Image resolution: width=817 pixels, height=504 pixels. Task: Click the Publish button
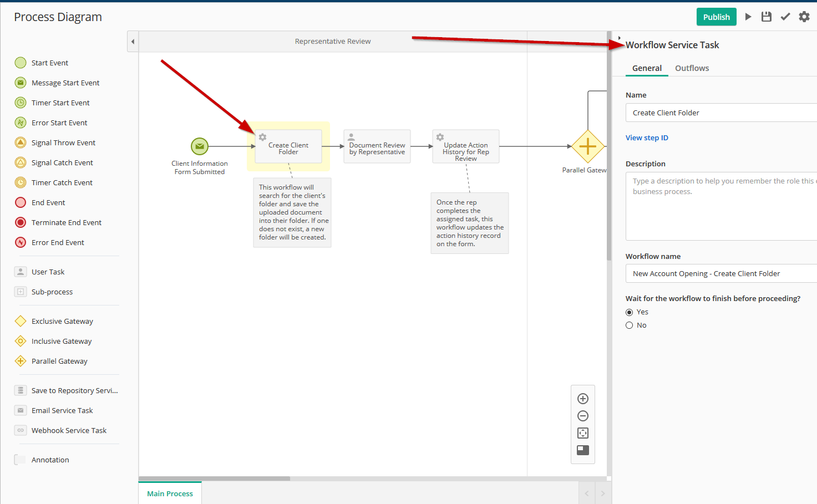(716, 17)
